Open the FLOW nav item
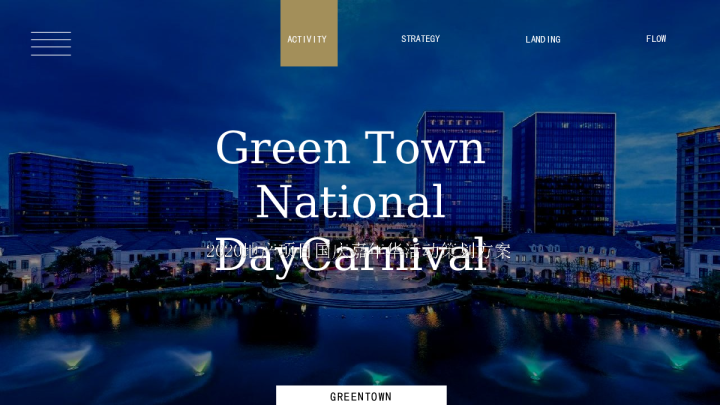Image resolution: width=720 pixels, height=405 pixels. pyautogui.click(x=656, y=39)
